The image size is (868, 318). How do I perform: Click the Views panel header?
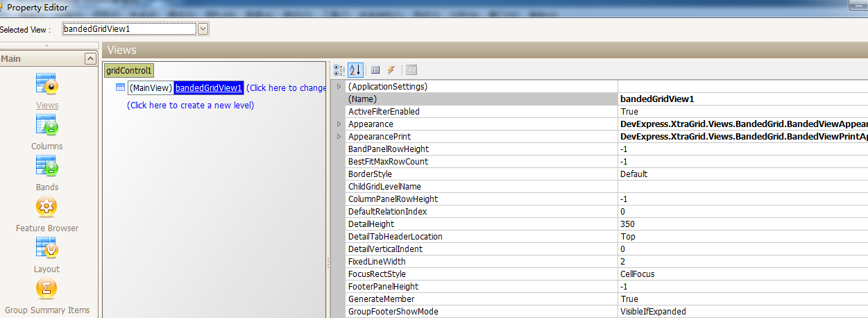tap(484, 50)
